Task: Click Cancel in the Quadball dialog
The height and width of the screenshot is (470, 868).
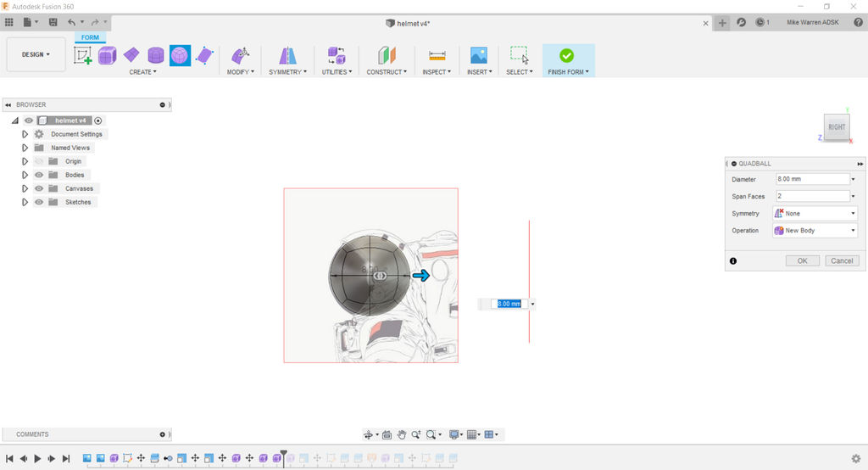Action: pyautogui.click(x=842, y=260)
